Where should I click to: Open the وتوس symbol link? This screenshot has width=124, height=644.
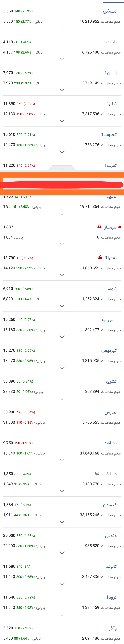(111, 536)
